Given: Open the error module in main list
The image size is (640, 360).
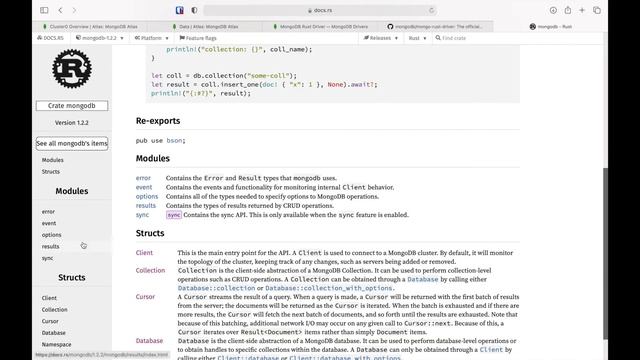Looking at the screenshot, I should click(143, 178).
